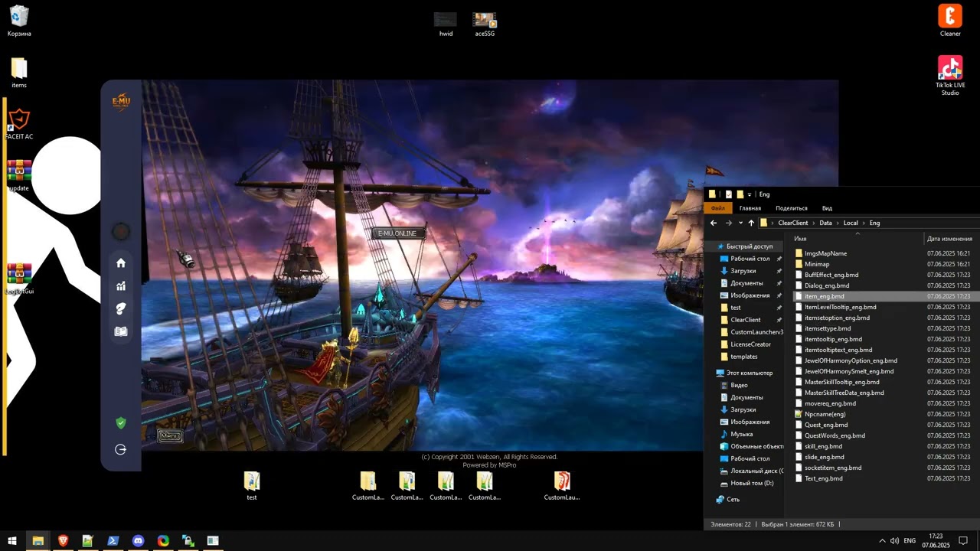Select the FACEIT AC desktop shortcut

(x=19, y=124)
